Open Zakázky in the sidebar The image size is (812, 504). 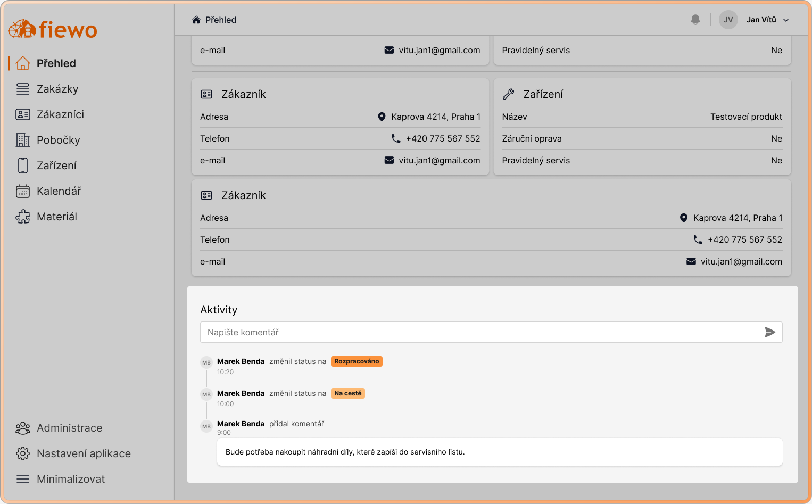coord(57,89)
